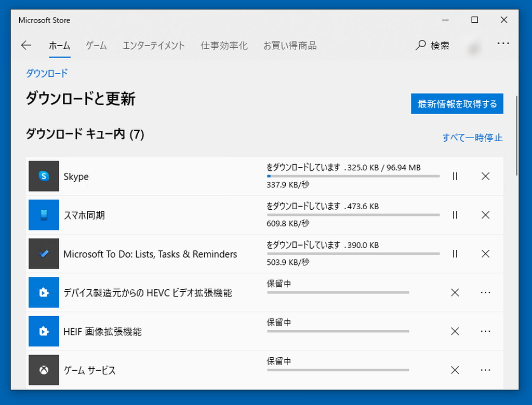Image resolution: width=532 pixels, height=405 pixels.
Task: Pause the Microsoft To Do download
Action: click(x=455, y=254)
